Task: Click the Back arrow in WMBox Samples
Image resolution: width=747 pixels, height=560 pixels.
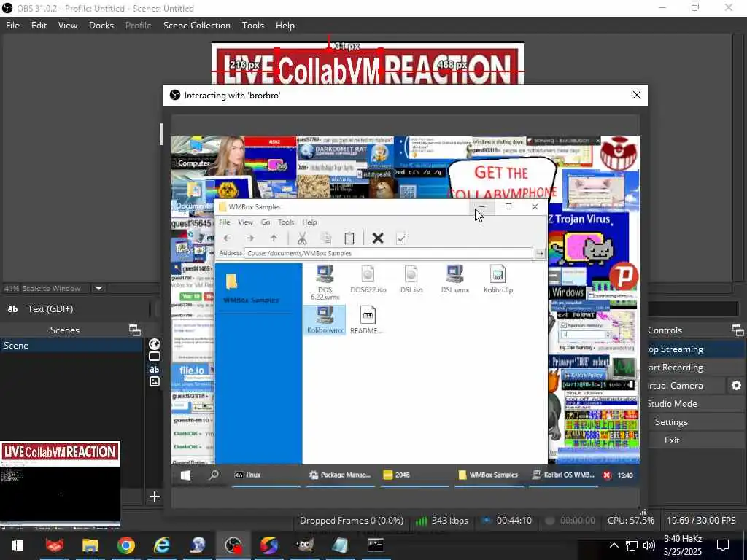Action: coord(228,238)
